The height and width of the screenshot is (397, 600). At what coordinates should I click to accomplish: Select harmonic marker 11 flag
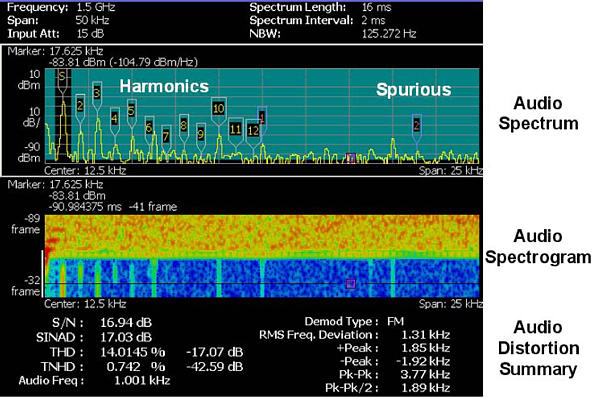(x=236, y=129)
